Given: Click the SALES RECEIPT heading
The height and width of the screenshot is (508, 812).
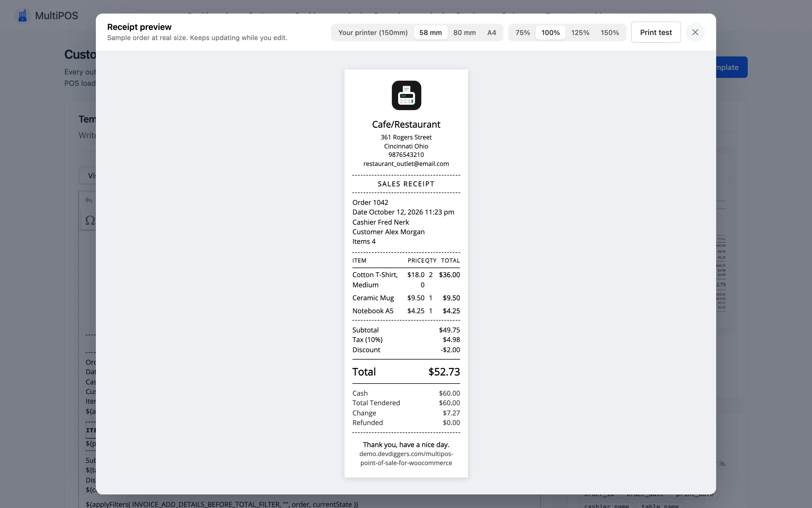Looking at the screenshot, I should [x=406, y=184].
